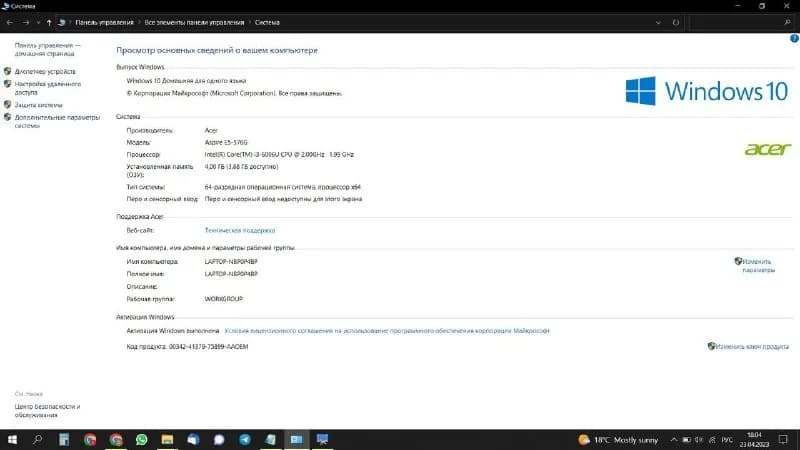The height and width of the screenshot is (450, 800).
Task: Select the Windows 10 Домашняя edition text
Action: pos(186,81)
